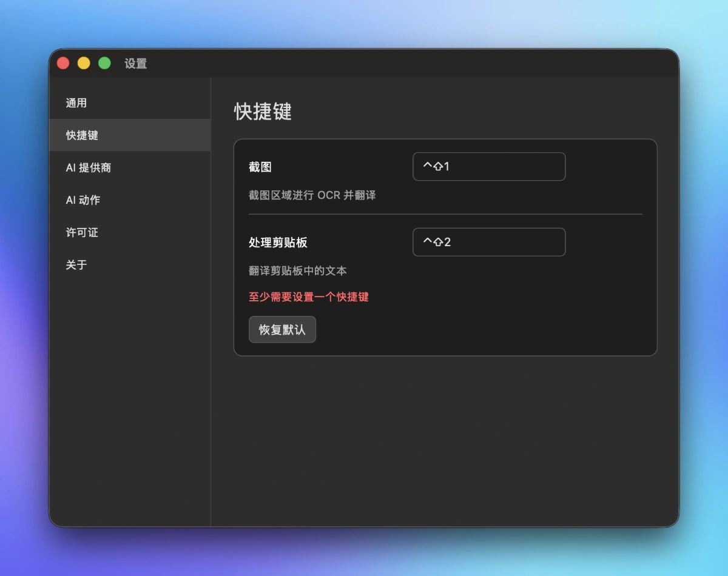
Task: Go to AI 动作 settings
Action: tap(83, 200)
